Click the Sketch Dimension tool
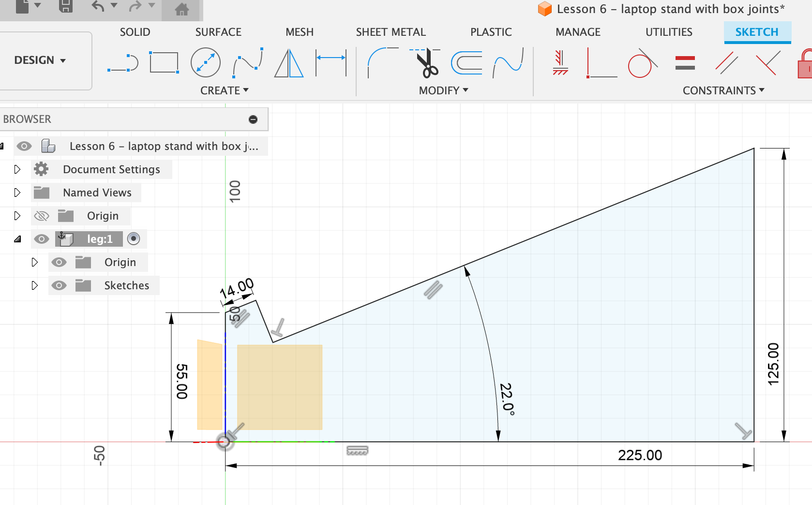Screen dimensions: 812x505 (331, 62)
